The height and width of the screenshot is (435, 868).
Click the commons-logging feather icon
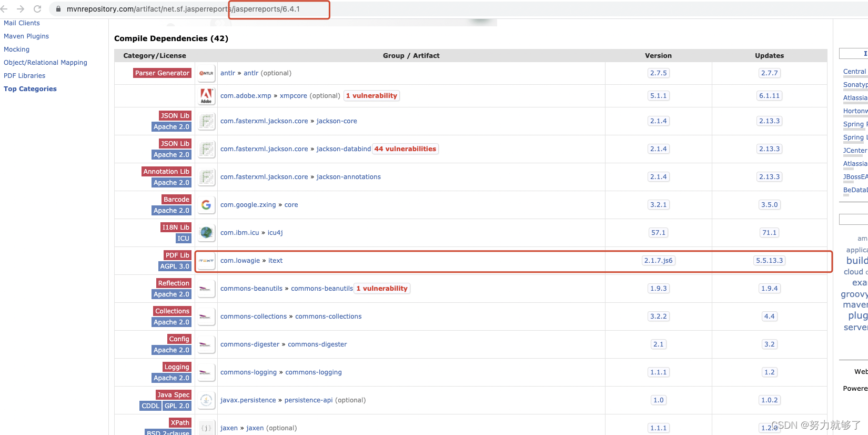pos(206,372)
